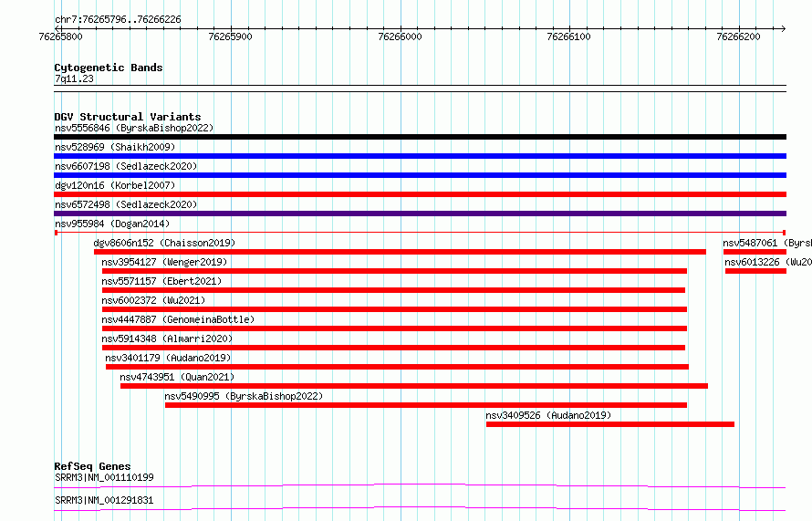Click the ruler's right end arrow
Image resolution: width=812 pixels, height=521 pixels.
[x=784, y=28]
